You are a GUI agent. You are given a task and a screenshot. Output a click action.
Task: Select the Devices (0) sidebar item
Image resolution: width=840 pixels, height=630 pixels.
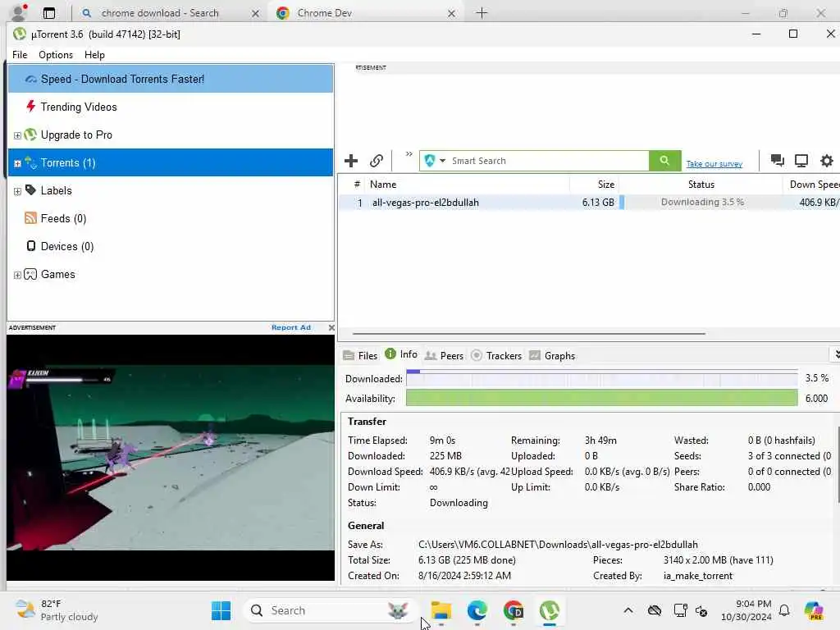(x=171, y=246)
